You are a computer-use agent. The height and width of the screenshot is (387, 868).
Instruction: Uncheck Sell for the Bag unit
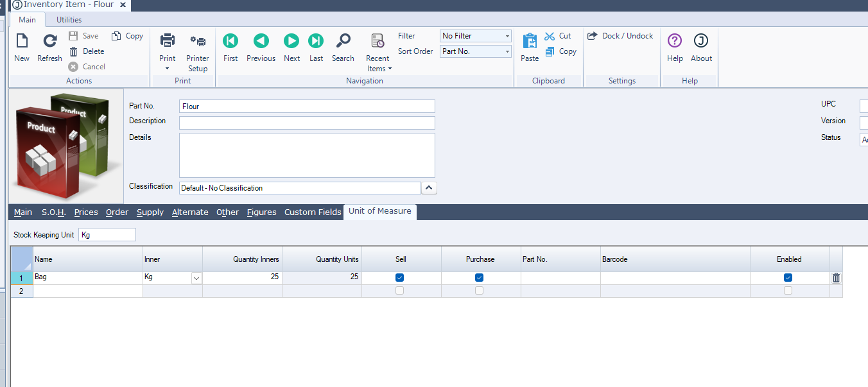coord(400,278)
